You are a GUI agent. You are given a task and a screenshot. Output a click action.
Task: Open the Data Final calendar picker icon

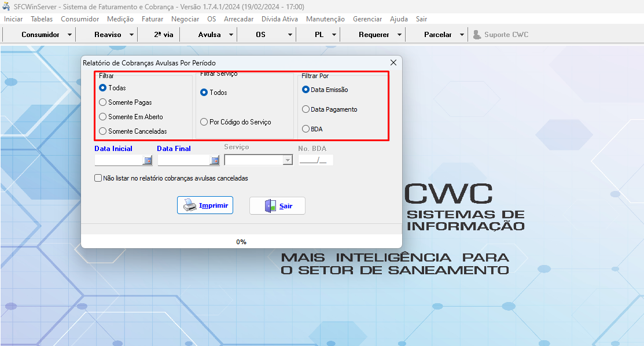pyautogui.click(x=214, y=160)
